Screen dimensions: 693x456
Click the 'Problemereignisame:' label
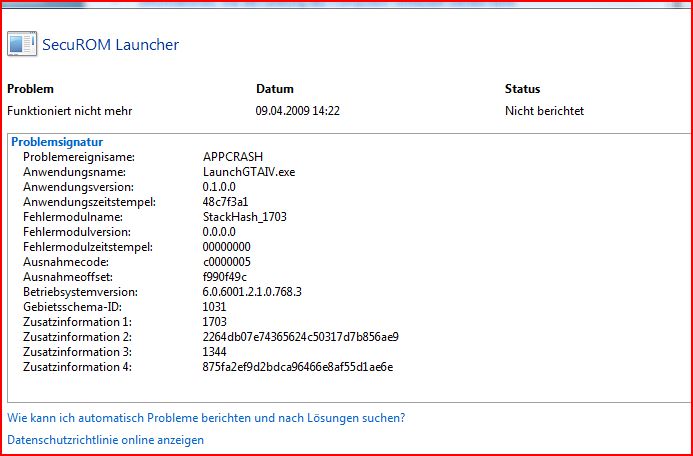pos(79,157)
